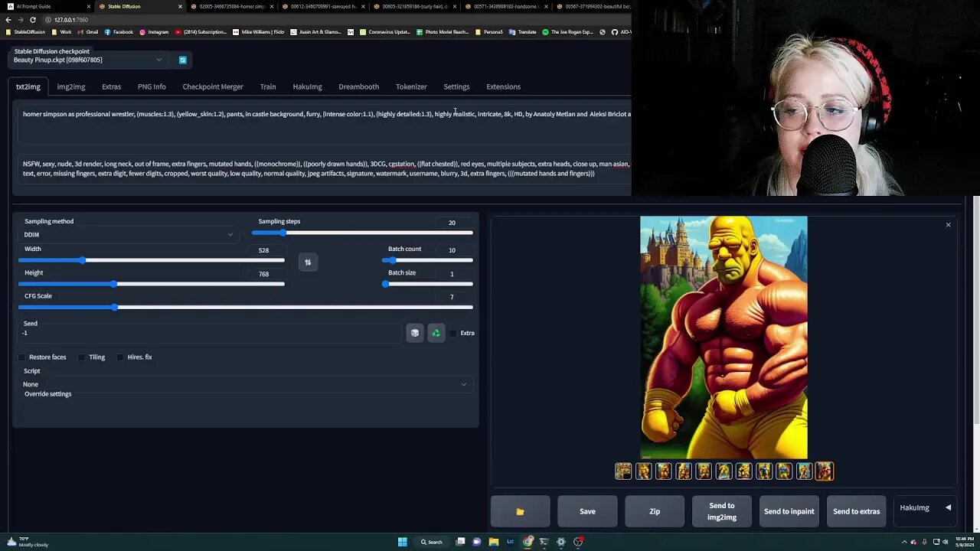
Task: Click the Send to extras button
Action: 856,511
